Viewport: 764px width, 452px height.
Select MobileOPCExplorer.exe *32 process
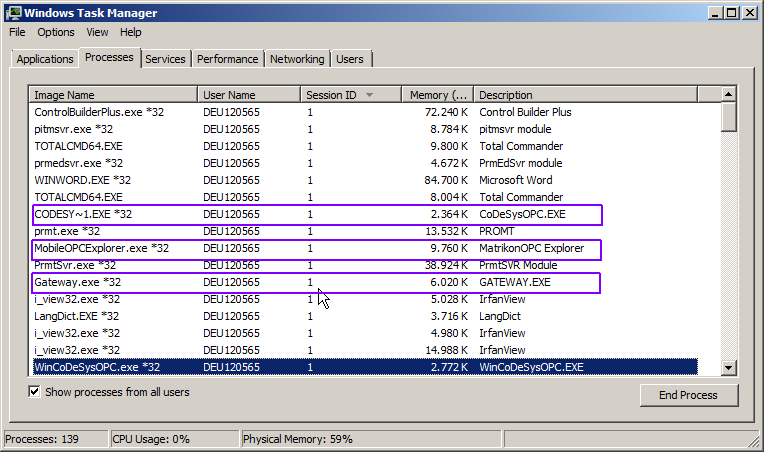click(365, 248)
